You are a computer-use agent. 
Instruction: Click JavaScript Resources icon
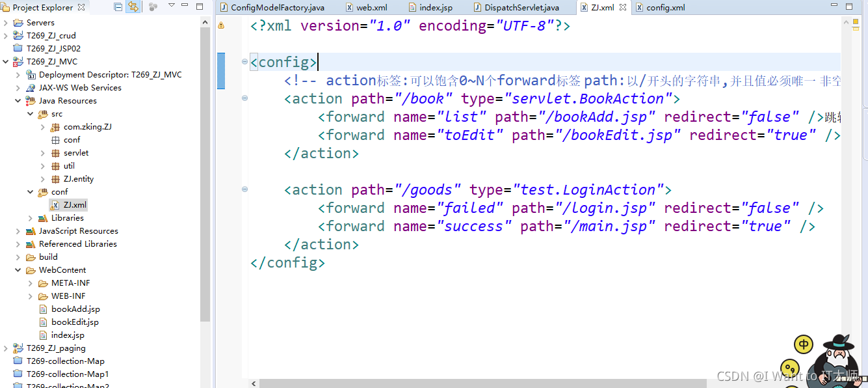(31, 231)
